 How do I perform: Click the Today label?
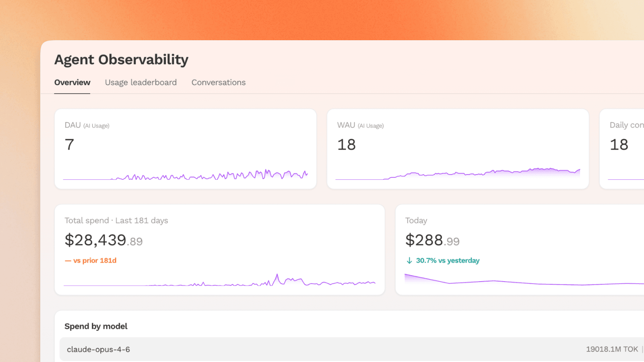pos(416,220)
